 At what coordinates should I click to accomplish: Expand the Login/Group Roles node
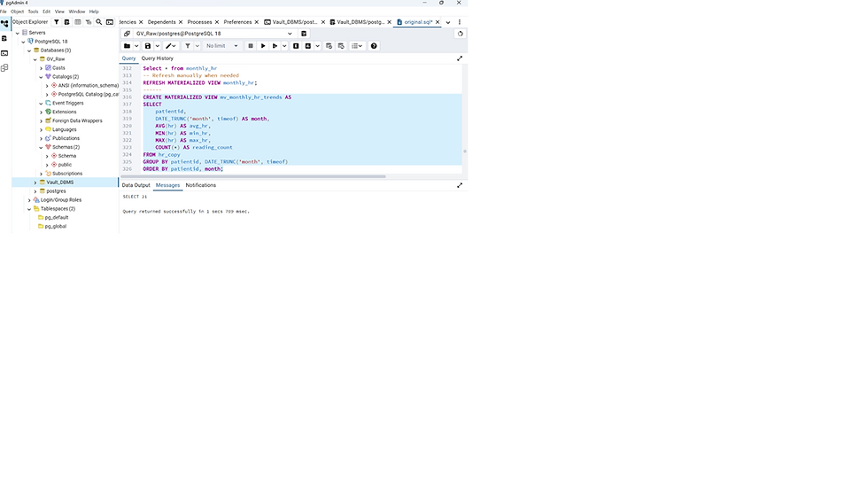click(29, 200)
